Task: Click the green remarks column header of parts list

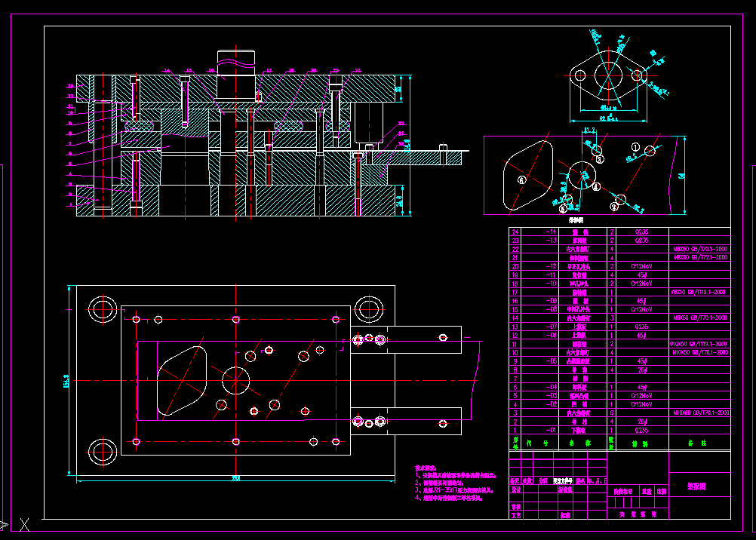Action: click(697, 443)
